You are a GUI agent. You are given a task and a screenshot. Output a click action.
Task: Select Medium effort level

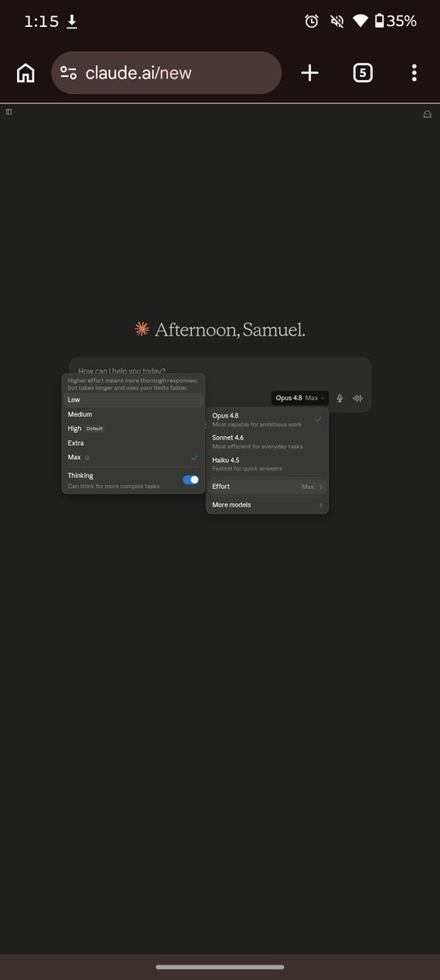tap(133, 415)
